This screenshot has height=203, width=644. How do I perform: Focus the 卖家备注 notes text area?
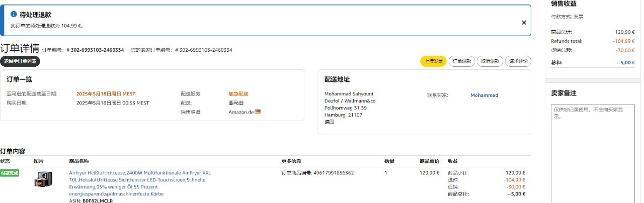coord(592,151)
